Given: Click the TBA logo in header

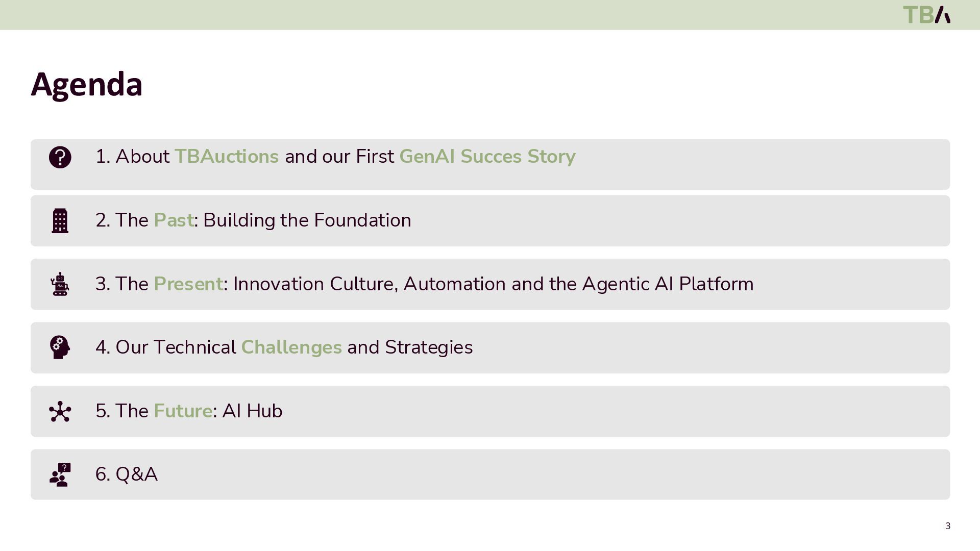Looking at the screenshot, I should click(926, 15).
